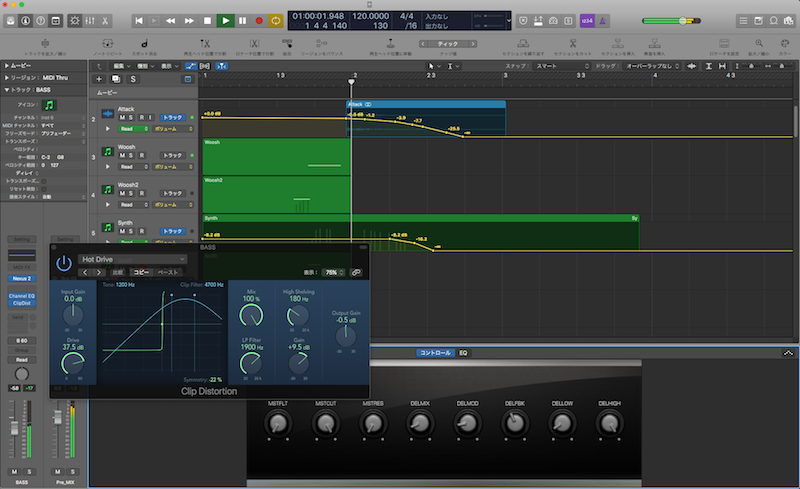Click the green Play button

[225, 21]
